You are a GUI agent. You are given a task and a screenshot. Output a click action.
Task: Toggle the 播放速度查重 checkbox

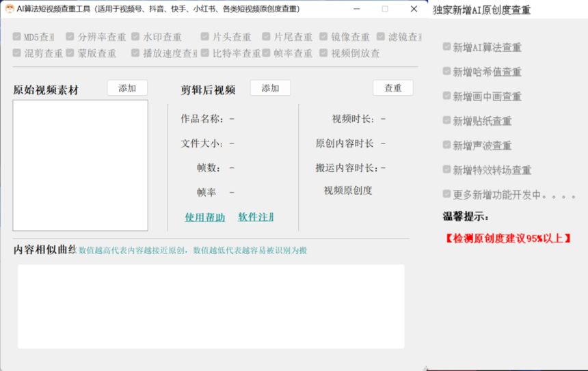coord(135,53)
